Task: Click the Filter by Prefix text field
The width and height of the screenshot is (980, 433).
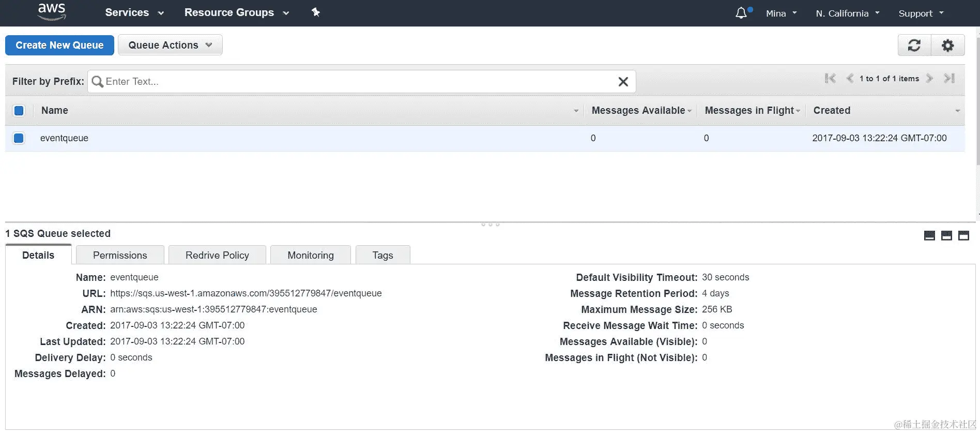Action: tap(362, 82)
